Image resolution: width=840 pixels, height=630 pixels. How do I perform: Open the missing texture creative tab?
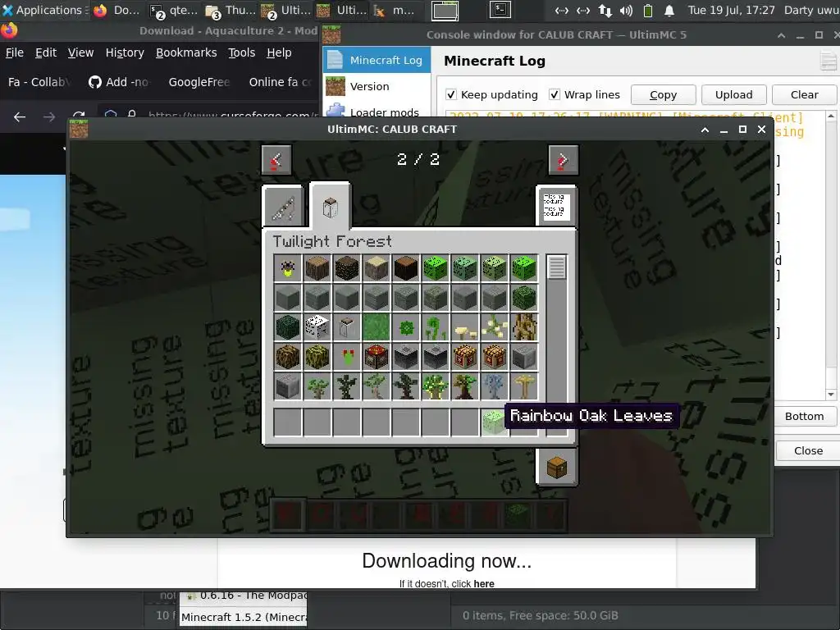pos(556,207)
